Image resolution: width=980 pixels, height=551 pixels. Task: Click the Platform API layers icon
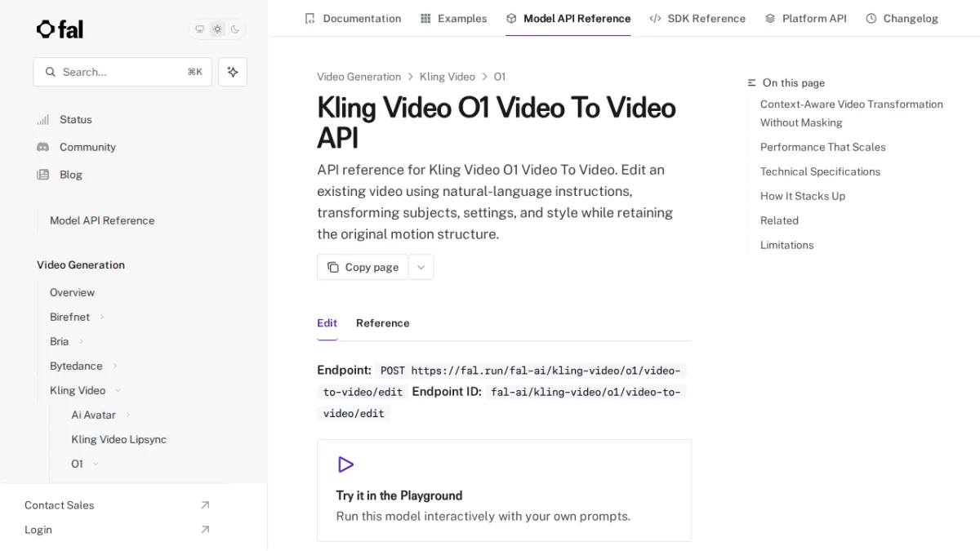click(x=770, y=18)
